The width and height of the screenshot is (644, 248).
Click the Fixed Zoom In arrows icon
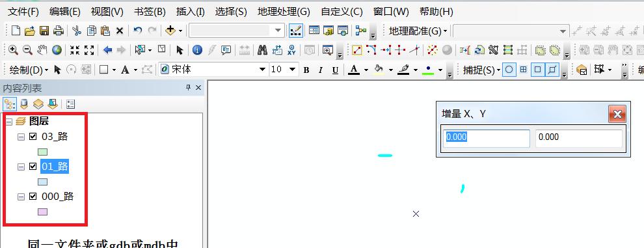pos(75,50)
